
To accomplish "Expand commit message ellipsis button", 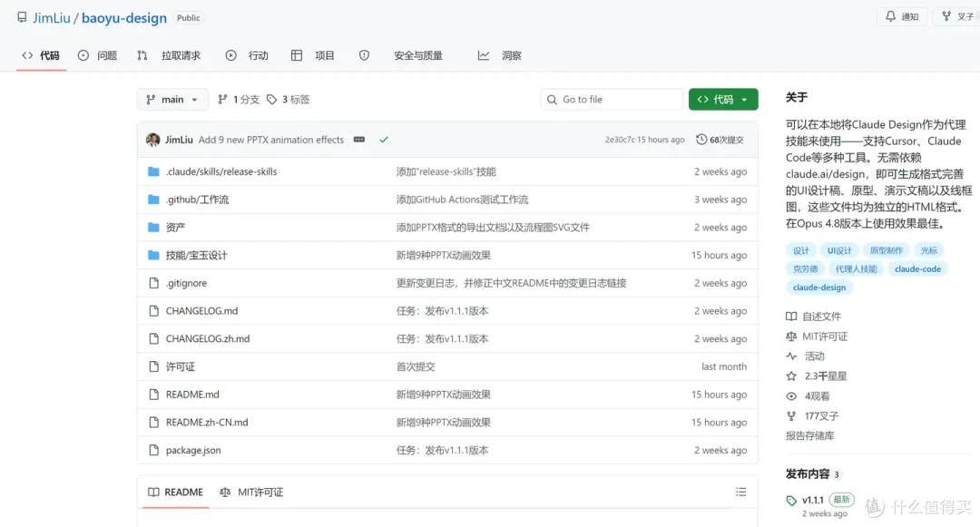I will tap(359, 140).
